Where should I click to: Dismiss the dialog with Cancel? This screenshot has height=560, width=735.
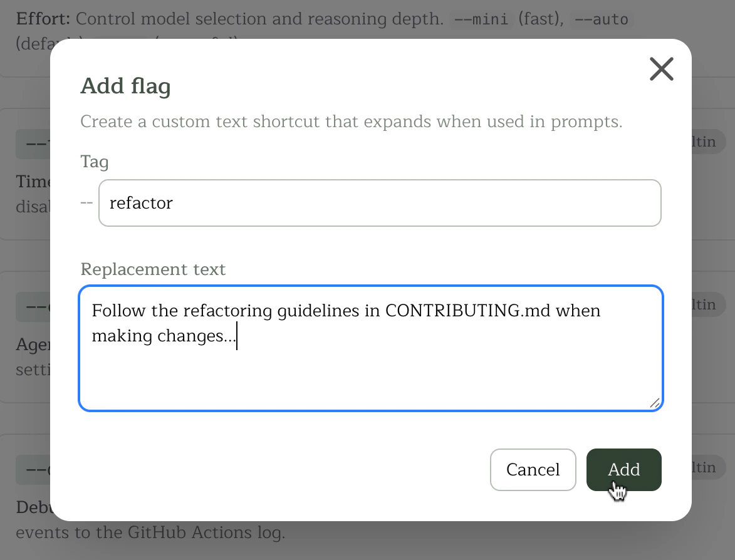pyautogui.click(x=533, y=470)
